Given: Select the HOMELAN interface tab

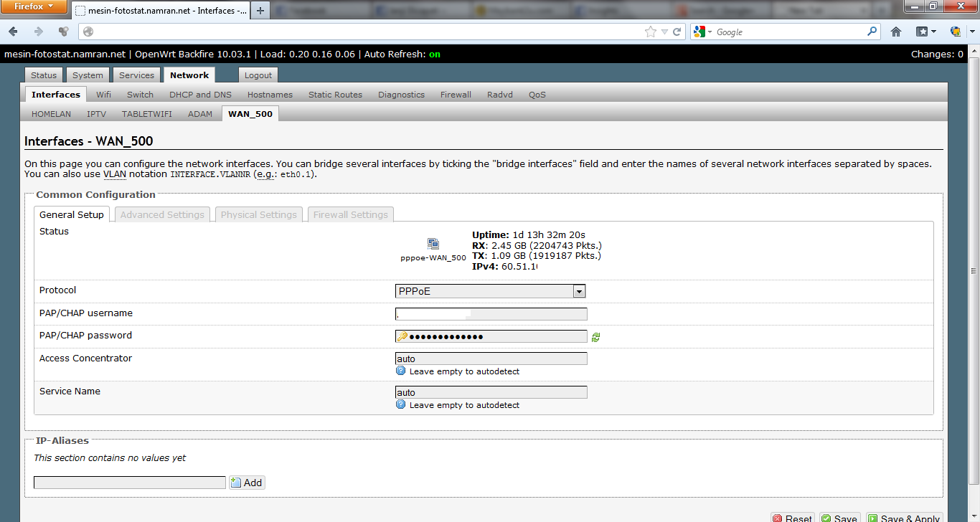Looking at the screenshot, I should (51, 114).
